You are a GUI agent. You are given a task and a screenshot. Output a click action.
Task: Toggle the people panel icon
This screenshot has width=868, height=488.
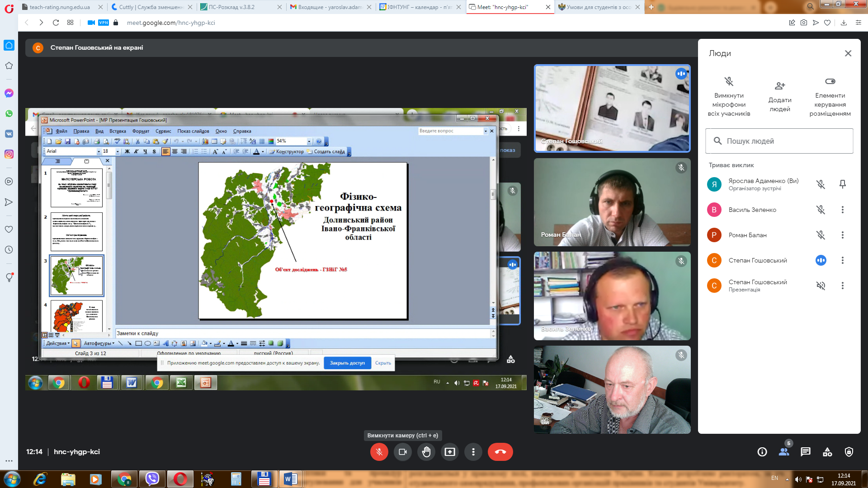point(784,452)
